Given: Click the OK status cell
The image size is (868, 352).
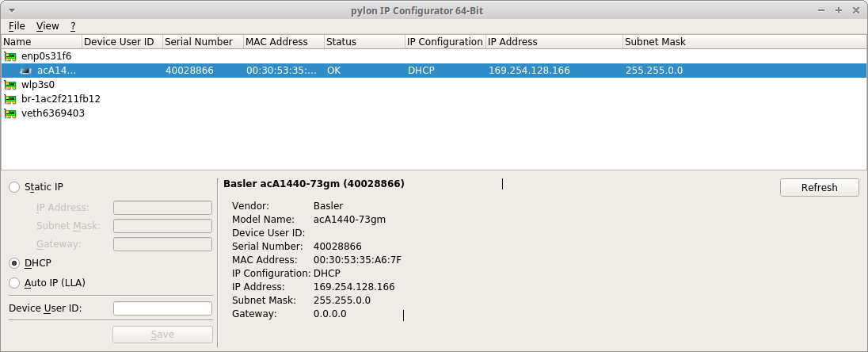Looking at the screenshot, I should 333,71.
